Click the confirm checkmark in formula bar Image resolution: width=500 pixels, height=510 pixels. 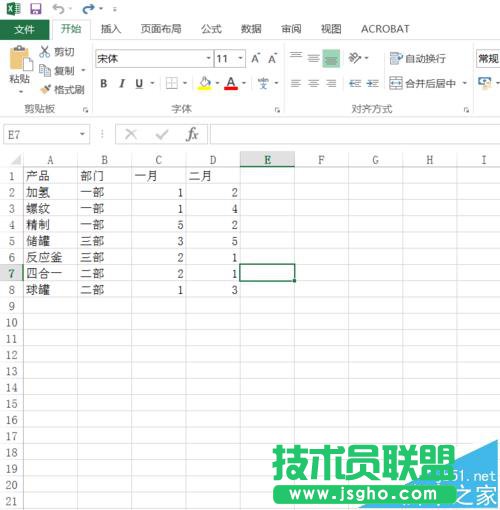162,134
